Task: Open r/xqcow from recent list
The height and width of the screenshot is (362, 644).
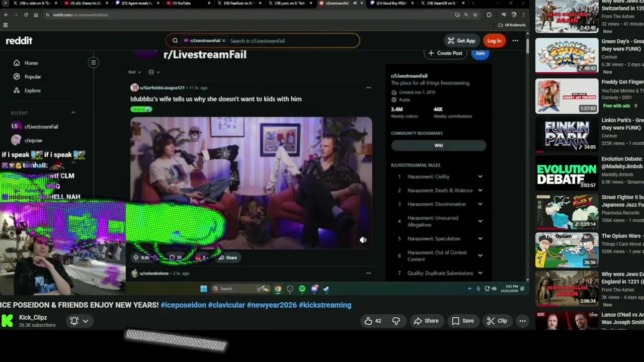Action: (x=33, y=140)
